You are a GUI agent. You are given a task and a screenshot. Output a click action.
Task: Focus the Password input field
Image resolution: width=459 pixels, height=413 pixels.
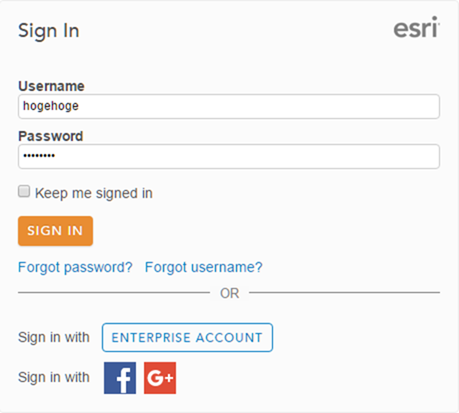pyautogui.click(x=229, y=156)
